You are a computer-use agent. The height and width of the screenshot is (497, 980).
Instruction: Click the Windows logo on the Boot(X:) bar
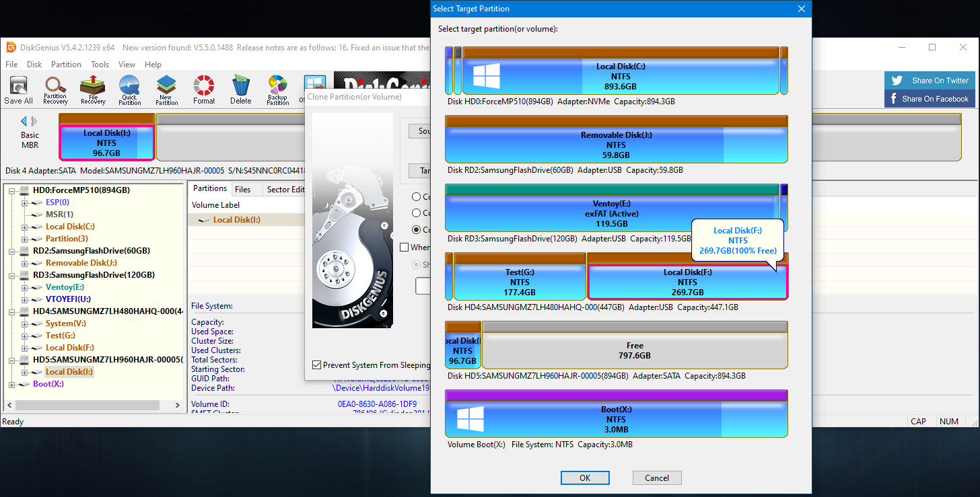coord(470,419)
